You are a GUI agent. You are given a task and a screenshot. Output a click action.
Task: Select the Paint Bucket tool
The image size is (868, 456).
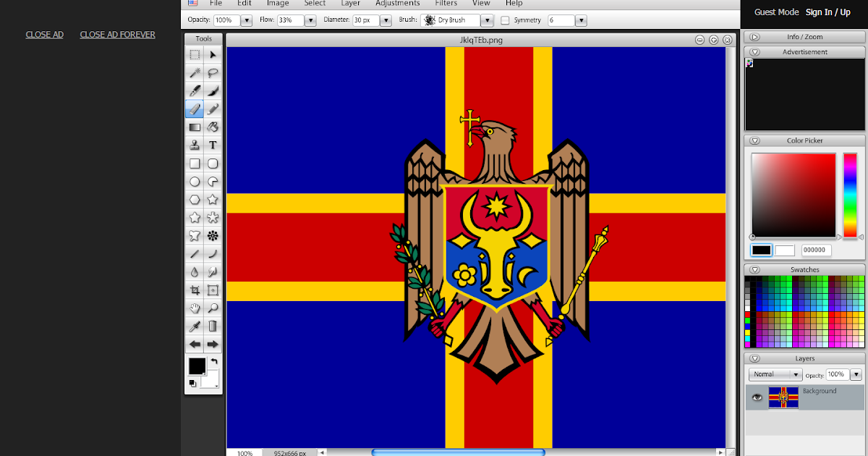click(213, 127)
